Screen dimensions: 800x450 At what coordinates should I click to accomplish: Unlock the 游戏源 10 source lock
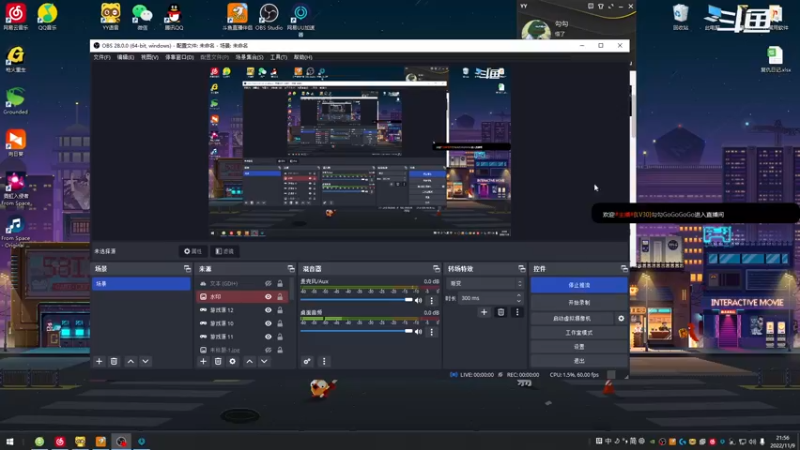(x=280, y=323)
